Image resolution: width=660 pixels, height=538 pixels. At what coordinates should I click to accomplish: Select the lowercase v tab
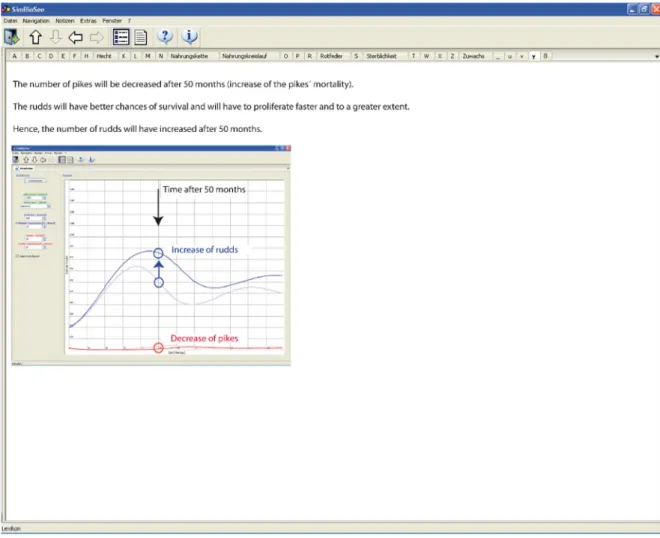(522, 56)
